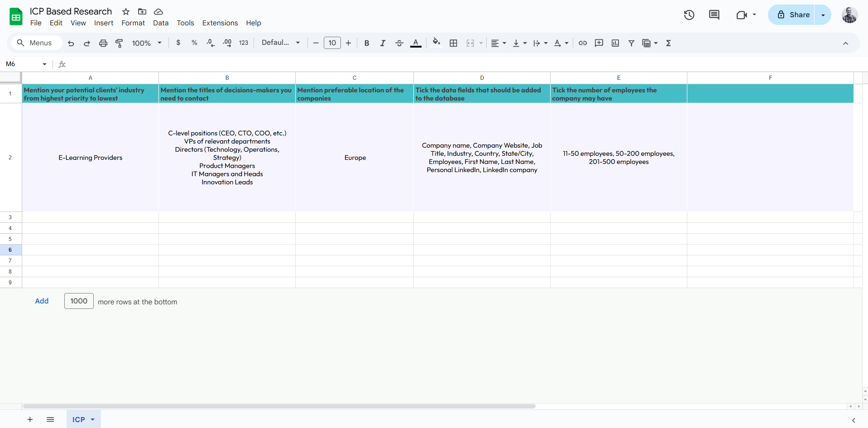The image size is (868, 428).
Task: Check the cloud save status icon
Action: point(158,11)
